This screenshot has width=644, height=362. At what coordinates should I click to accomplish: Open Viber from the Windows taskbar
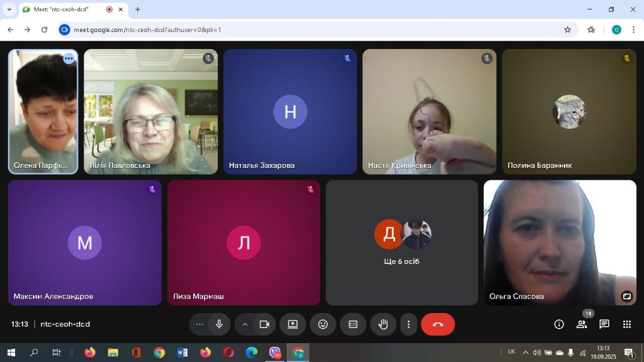point(275,353)
